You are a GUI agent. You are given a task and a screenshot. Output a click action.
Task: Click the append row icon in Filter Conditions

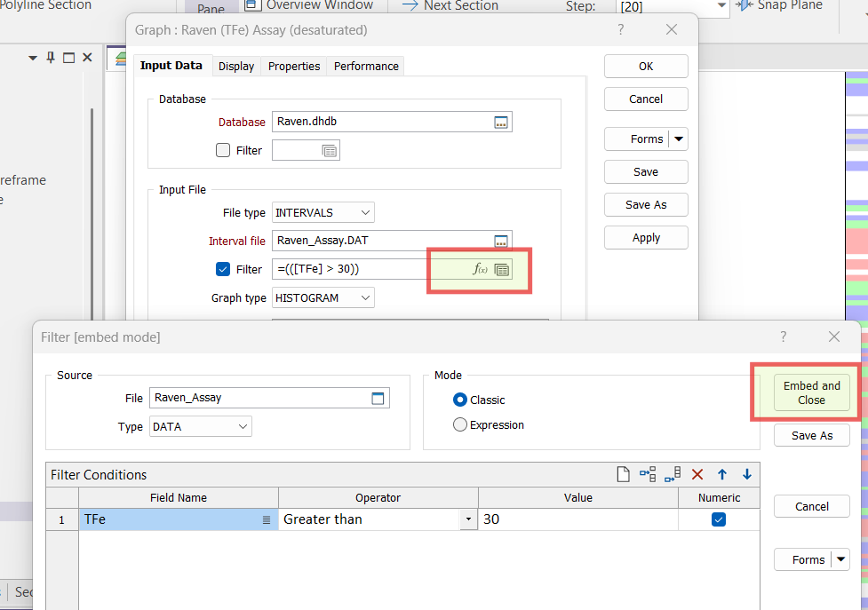[673, 475]
